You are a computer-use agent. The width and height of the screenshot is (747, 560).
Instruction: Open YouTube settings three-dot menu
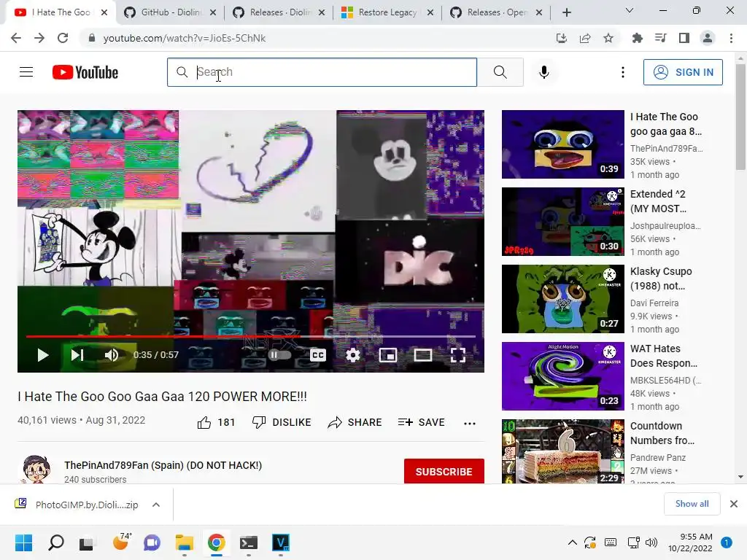623,72
